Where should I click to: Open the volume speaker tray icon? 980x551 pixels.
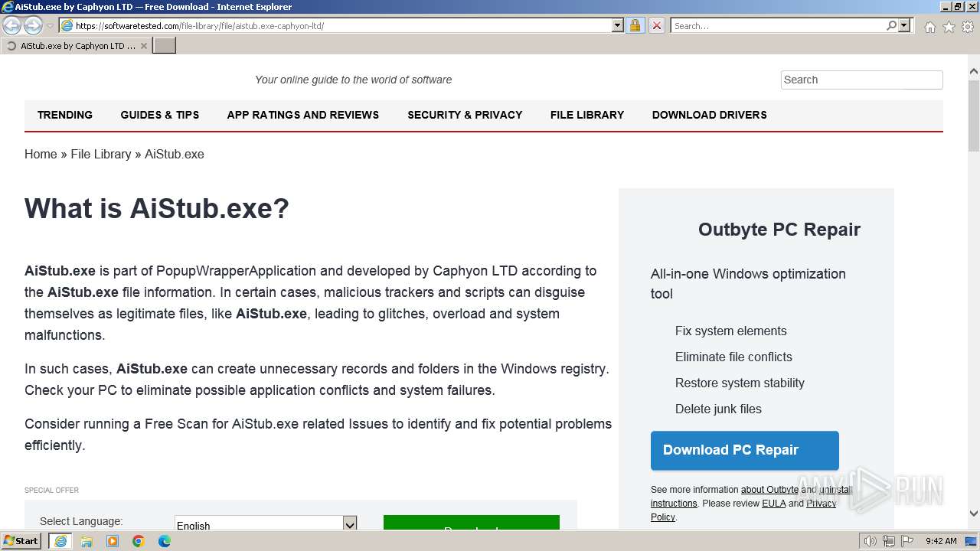[x=871, y=541]
